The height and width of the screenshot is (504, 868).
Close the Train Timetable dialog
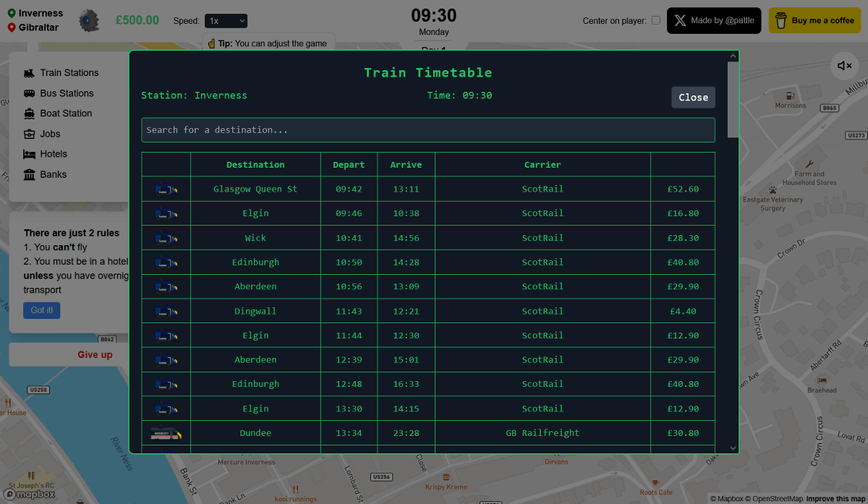pyautogui.click(x=692, y=98)
